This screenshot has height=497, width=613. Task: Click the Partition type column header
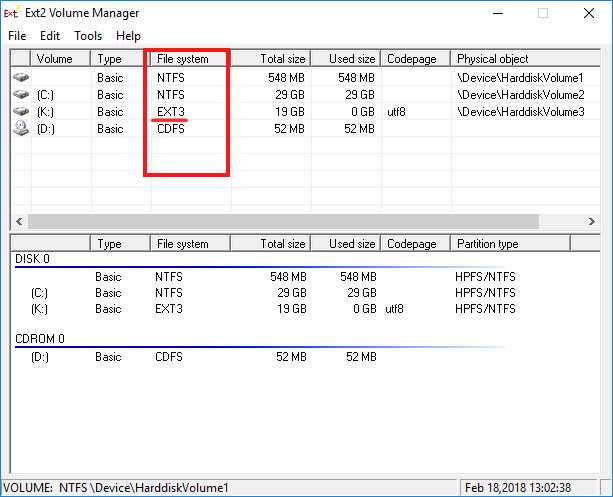coord(511,244)
